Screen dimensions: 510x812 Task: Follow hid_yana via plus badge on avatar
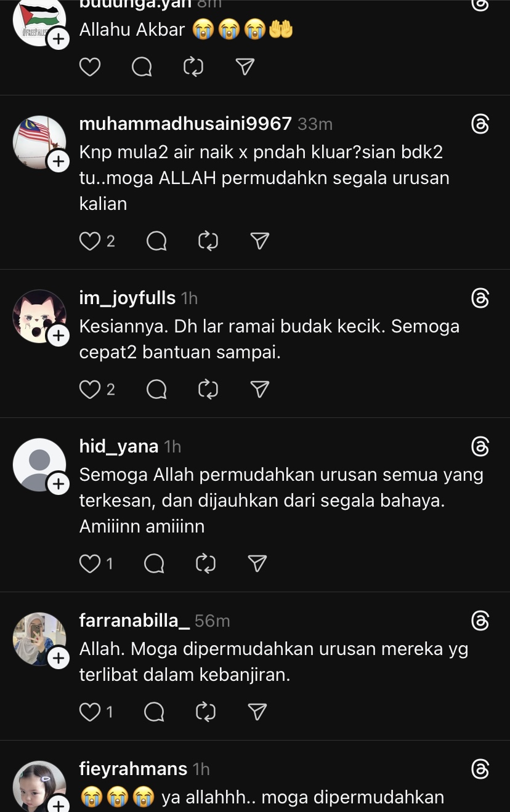click(x=58, y=484)
